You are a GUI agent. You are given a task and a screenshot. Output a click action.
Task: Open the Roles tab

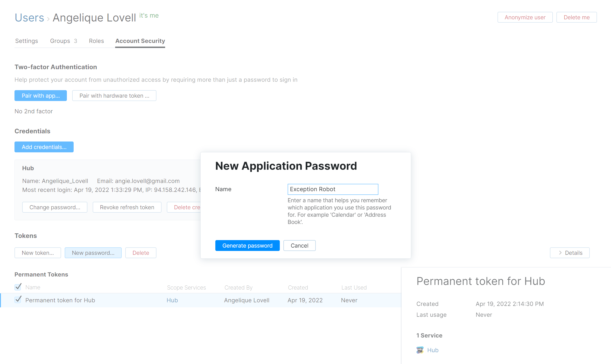point(96,41)
